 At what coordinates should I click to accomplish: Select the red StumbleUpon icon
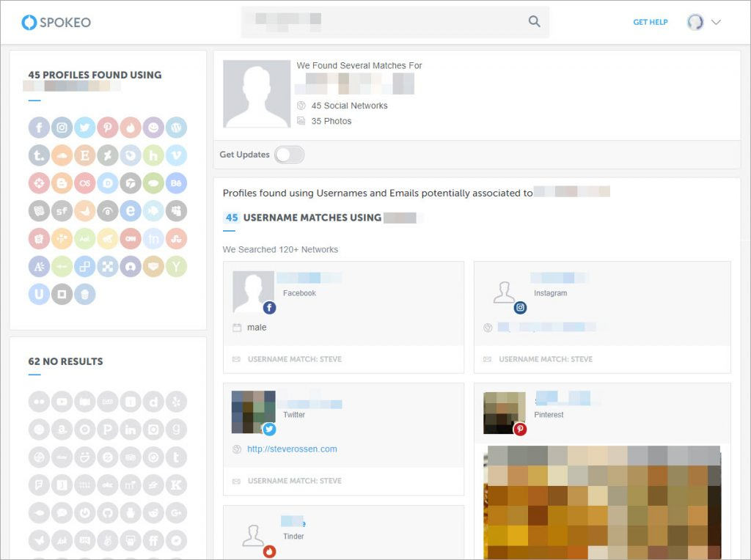(176, 238)
